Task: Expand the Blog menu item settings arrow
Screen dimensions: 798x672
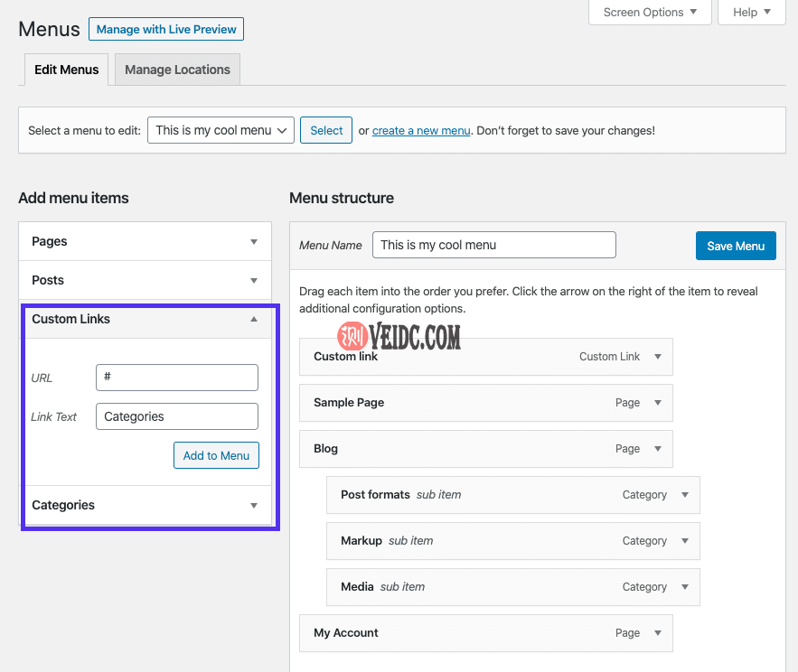Action: (x=658, y=449)
